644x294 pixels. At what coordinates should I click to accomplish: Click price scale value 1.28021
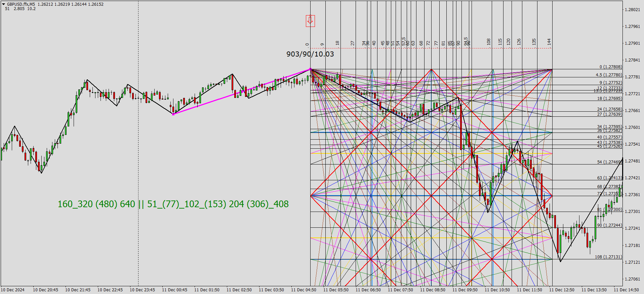(x=633, y=10)
